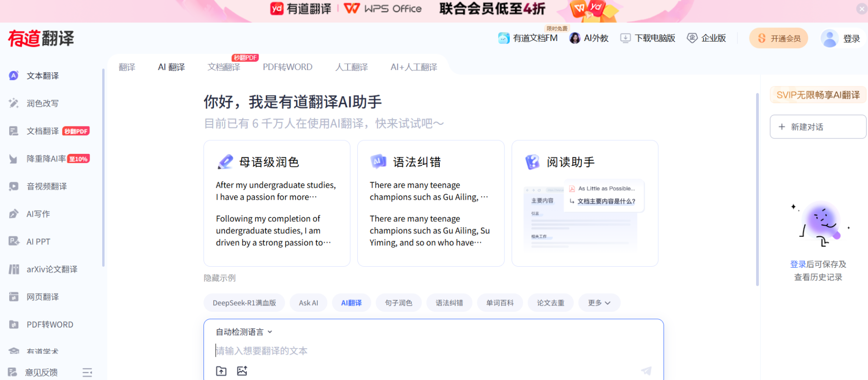This screenshot has height=380, width=868.
Task: Close the top promotional banner
Action: pyautogui.click(x=862, y=9)
